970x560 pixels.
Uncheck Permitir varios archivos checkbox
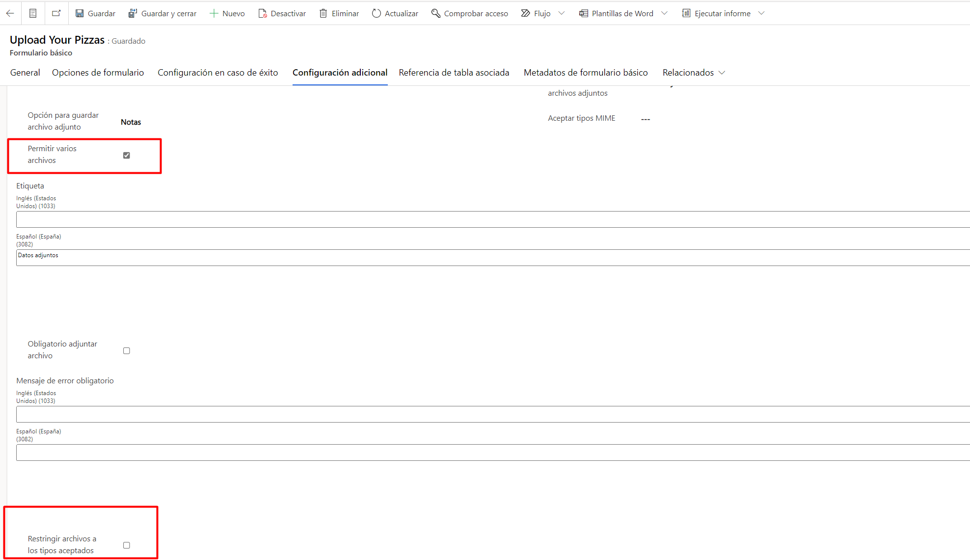pyautogui.click(x=127, y=155)
